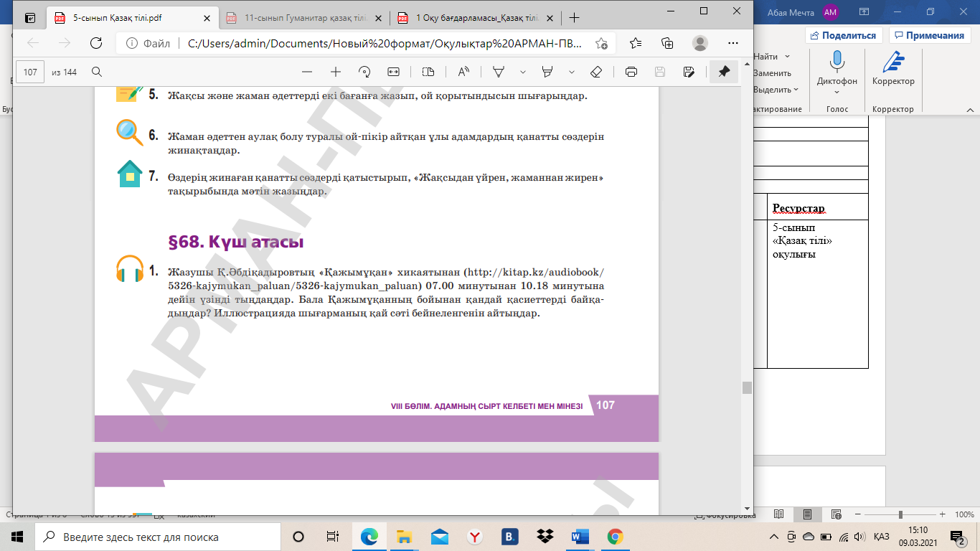
Task: Click Word account avatar AM
Action: [830, 11]
